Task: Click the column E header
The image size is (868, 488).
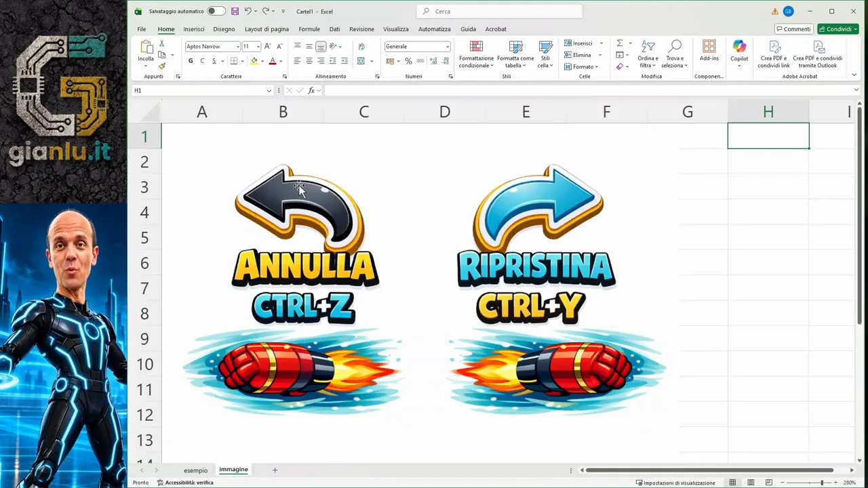Action: tap(526, 112)
